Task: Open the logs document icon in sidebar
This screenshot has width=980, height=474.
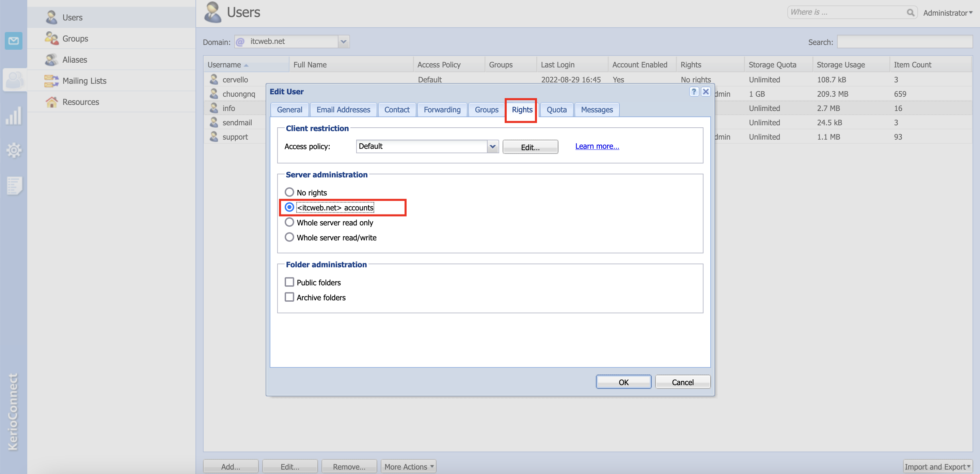Action: (14, 186)
